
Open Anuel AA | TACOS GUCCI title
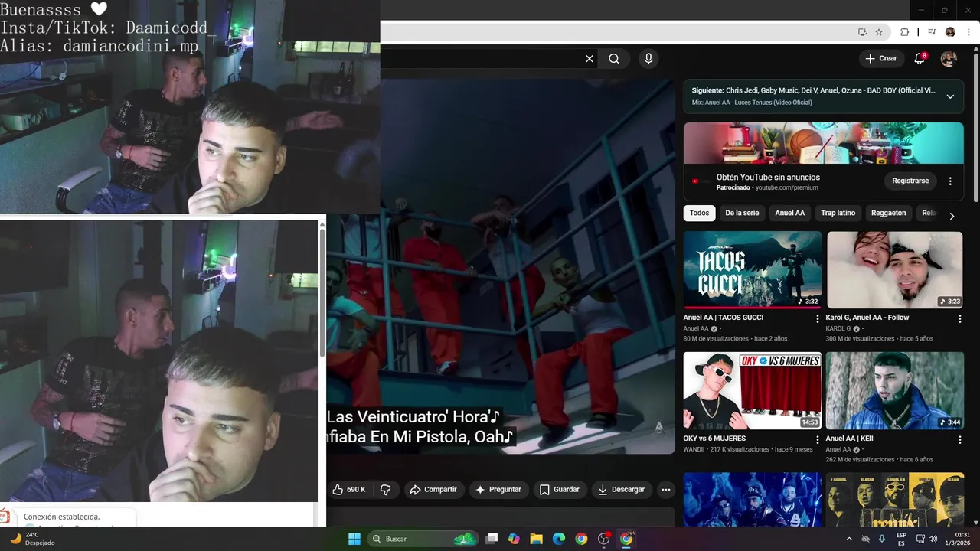724,318
